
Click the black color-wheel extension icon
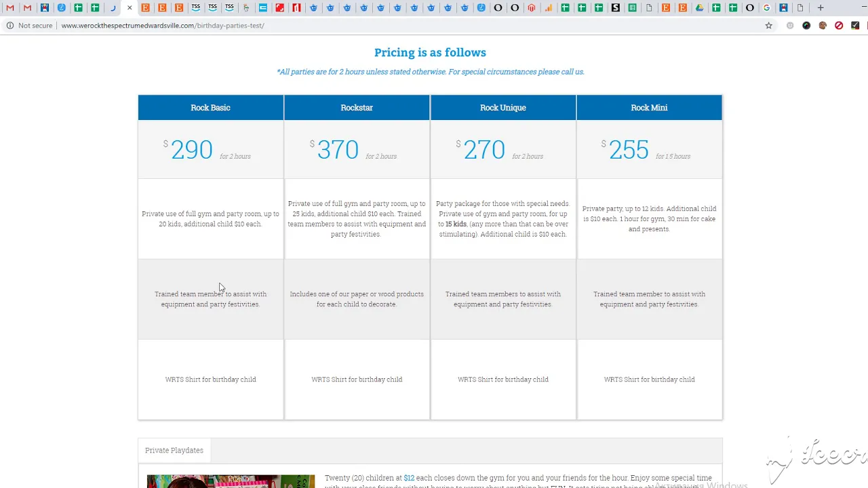pos(806,26)
